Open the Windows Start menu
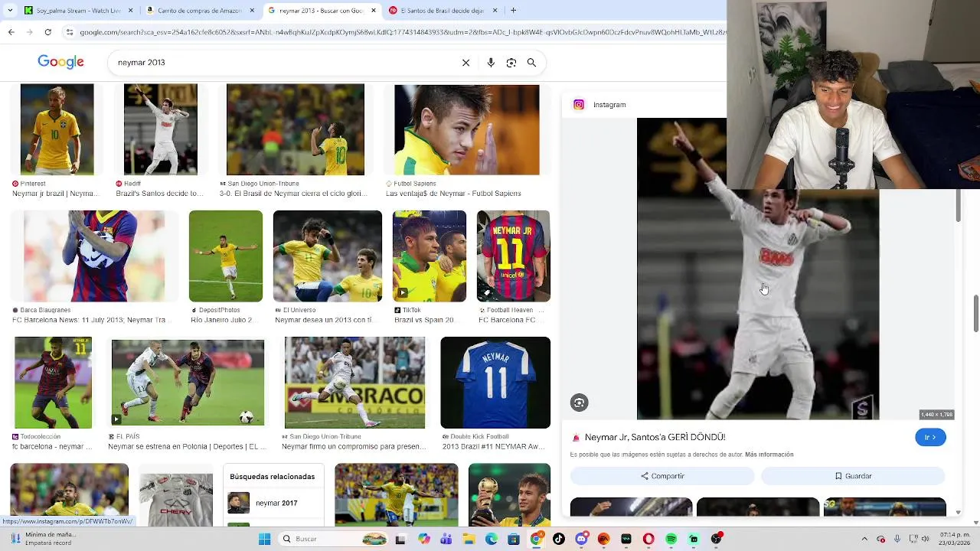The image size is (980, 551). click(x=264, y=539)
